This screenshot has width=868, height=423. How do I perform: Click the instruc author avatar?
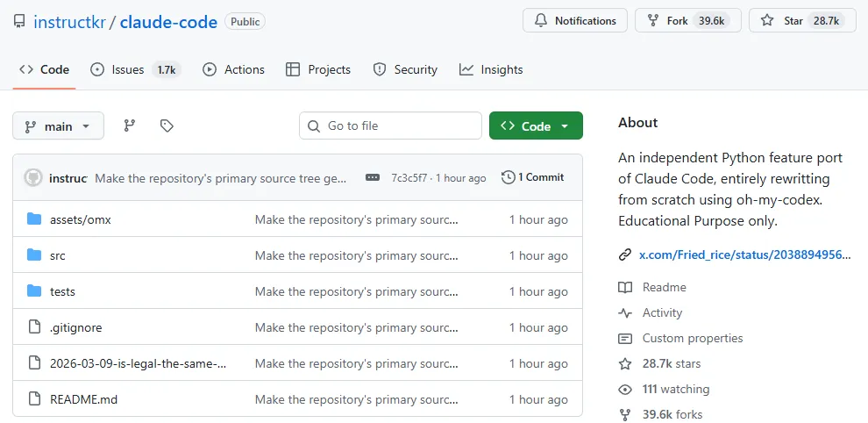point(33,178)
